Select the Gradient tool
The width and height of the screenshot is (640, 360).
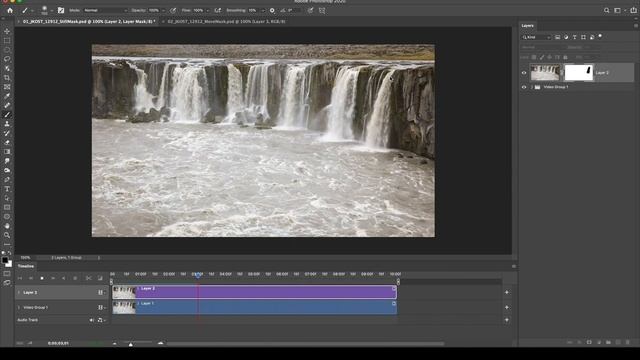point(7,151)
